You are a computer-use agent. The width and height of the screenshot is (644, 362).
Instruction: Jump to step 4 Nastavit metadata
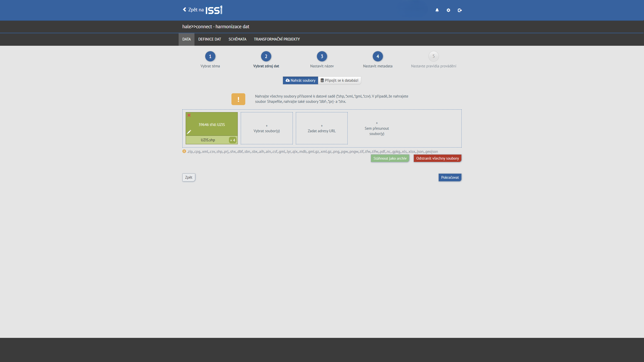point(378,57)
